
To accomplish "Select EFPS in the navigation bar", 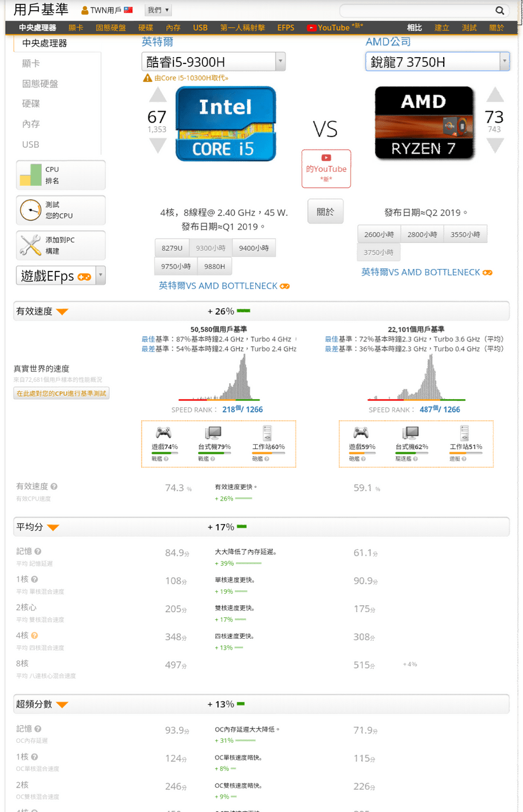I will (286, 28).
